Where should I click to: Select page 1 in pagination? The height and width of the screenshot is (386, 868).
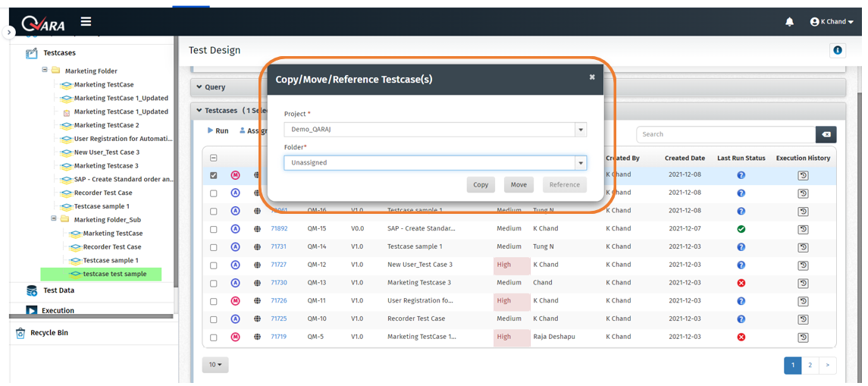pyautogui.click(x=793, y=365)
